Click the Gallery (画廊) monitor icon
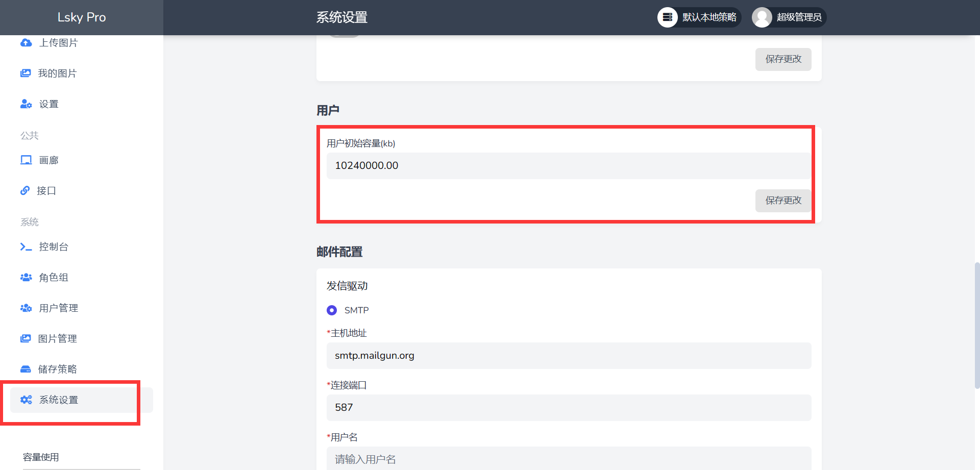980x470 pixels. click(x=26, y=160)
